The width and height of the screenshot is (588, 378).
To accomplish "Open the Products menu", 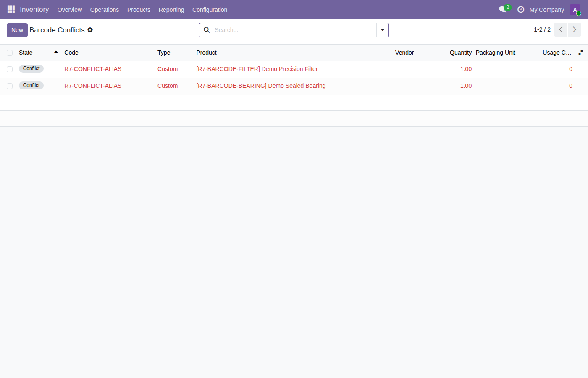I will point(139,10).
